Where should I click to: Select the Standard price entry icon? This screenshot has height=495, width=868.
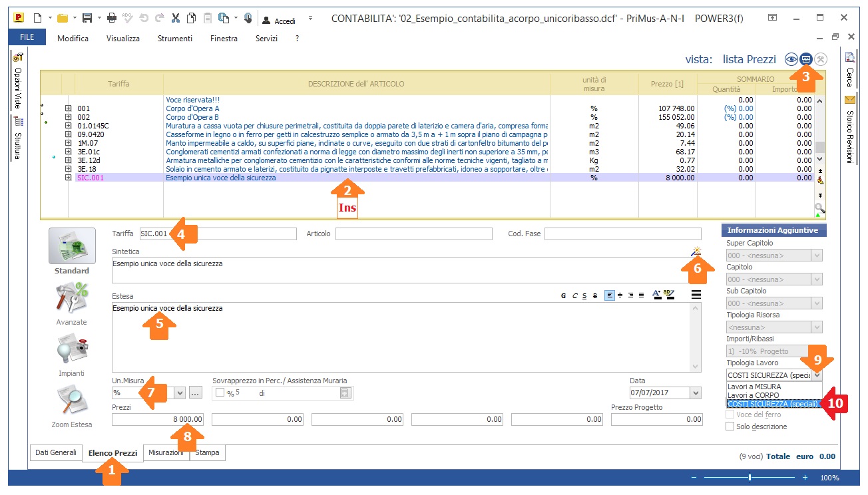[72, 246]
